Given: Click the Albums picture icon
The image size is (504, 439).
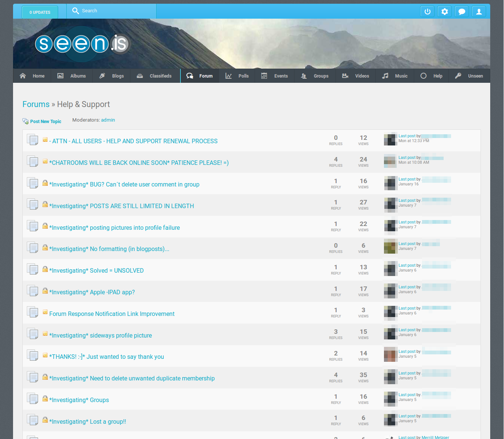Looking at the screenshot, I should pyautogui.click(x=60, y=76).
